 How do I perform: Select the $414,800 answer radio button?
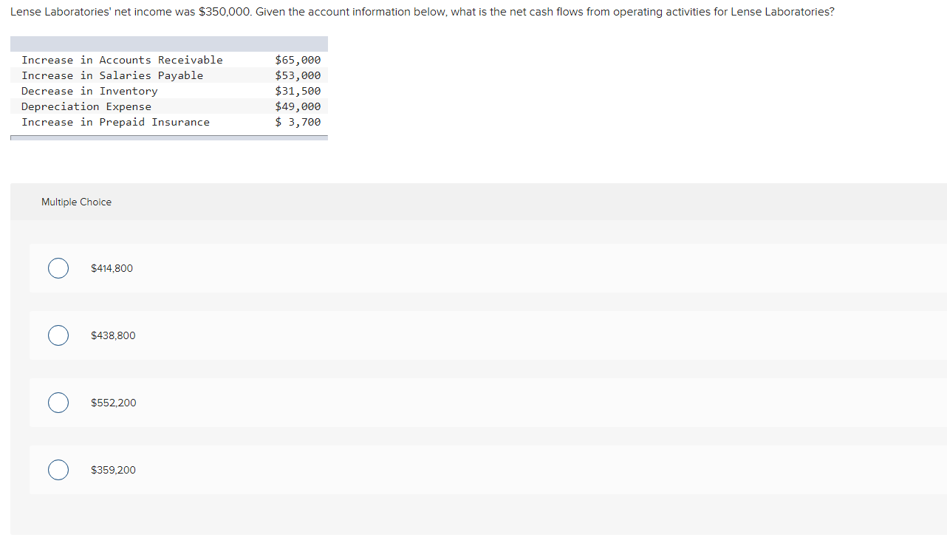click(x=58, y=268)
